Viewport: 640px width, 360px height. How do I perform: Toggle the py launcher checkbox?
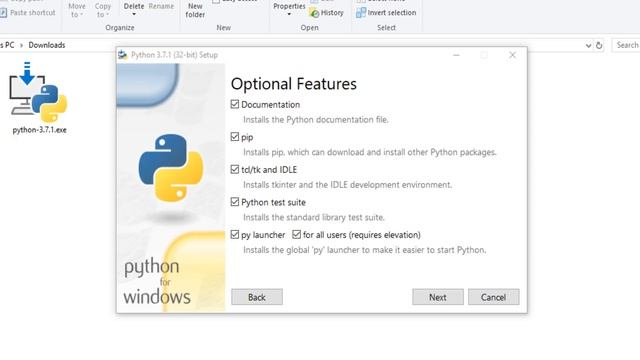[x=235, y=235]
